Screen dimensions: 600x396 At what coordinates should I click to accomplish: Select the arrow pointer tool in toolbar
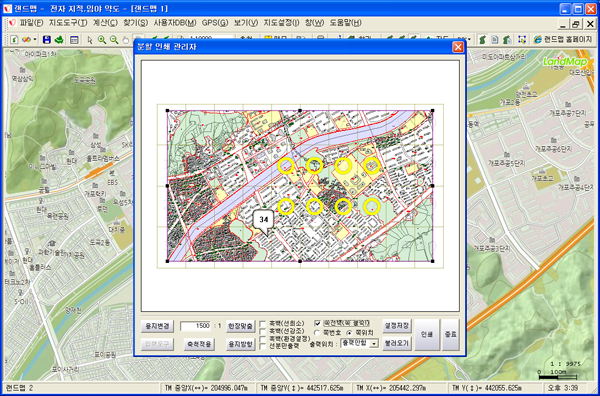pyautogui.click(x=90, y=40)
